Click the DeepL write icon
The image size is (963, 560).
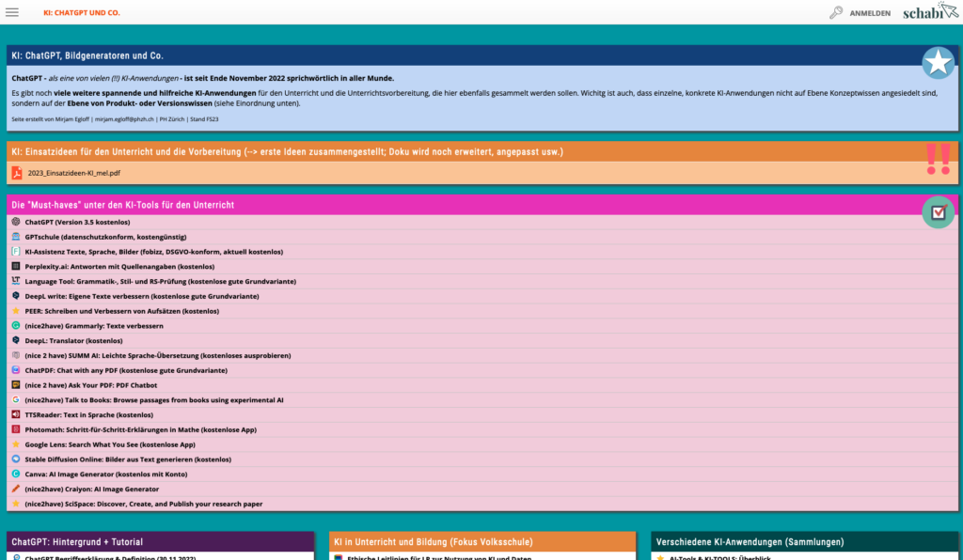16,296
